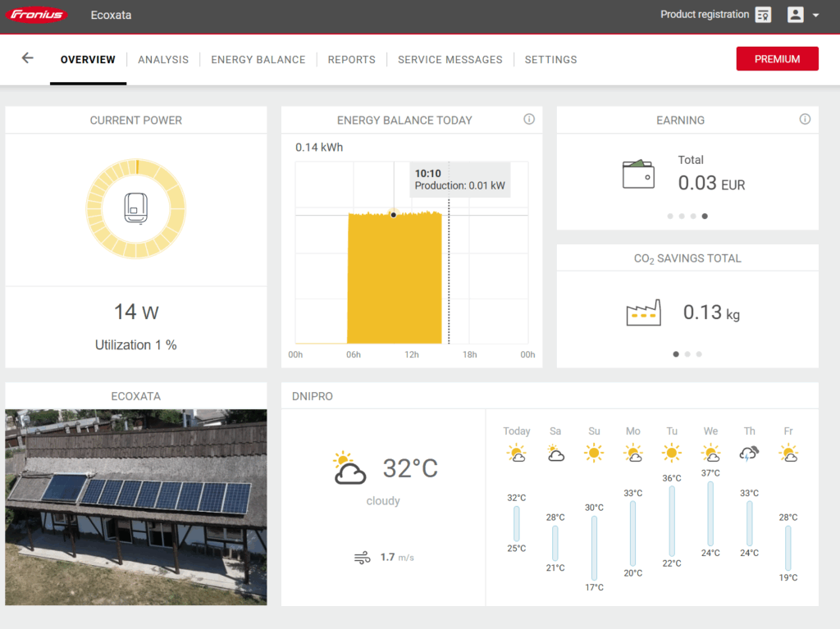Viewport: 840px width, 629px height.
Task: Click the factory icon in CO2 Savings
Action: point(643,312)
